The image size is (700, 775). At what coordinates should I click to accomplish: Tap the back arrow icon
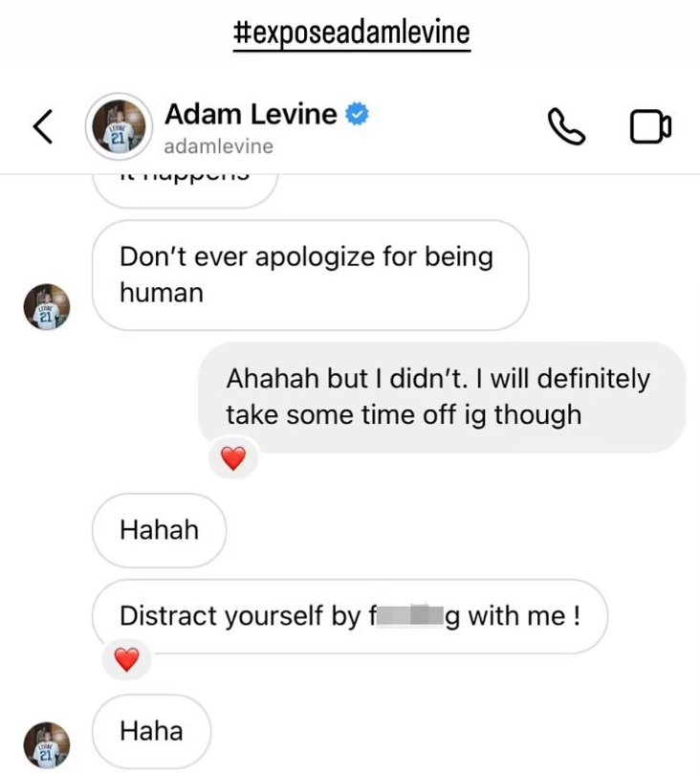(x=43, y=126)
